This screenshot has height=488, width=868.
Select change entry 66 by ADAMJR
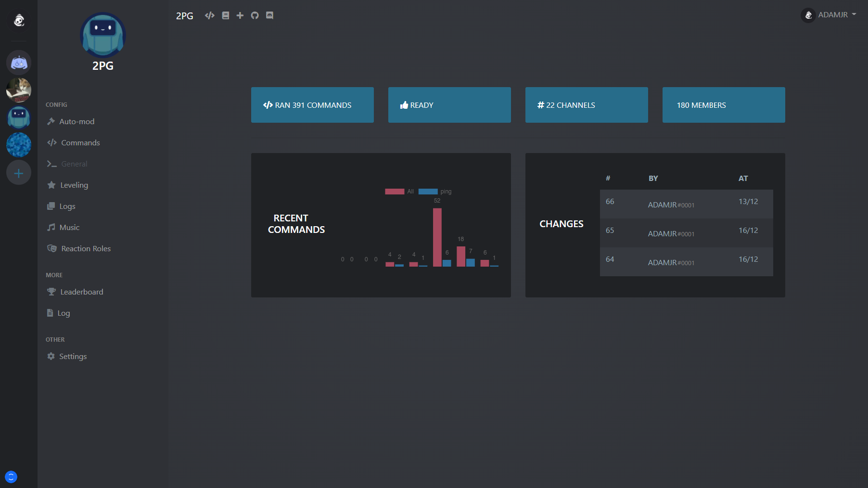coord(686,204)
